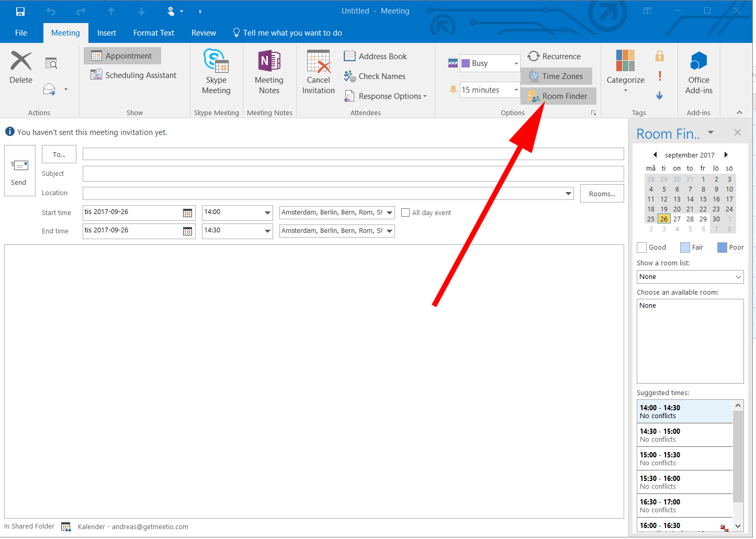The image size is (756, 539).
Task: Open Office Add-ins
Action: [x=698, y=71]
